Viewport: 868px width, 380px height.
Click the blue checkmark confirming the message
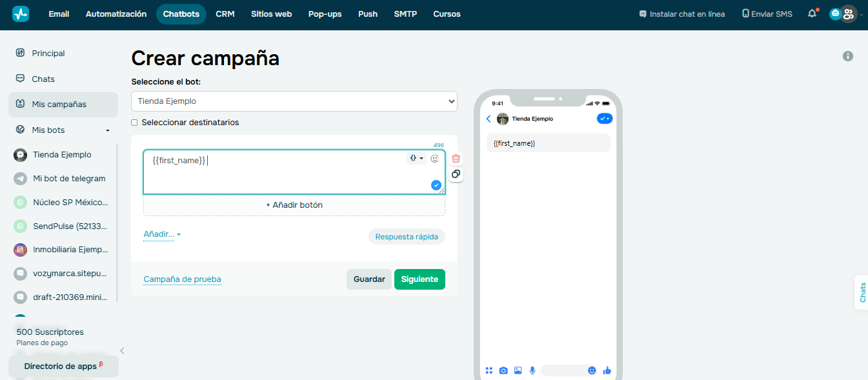(436, 185)
